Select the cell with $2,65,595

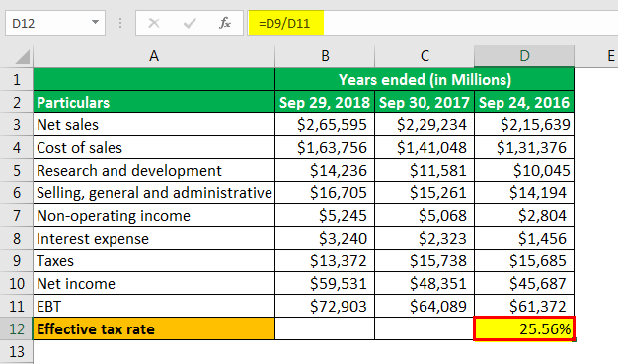pos(325,125)
